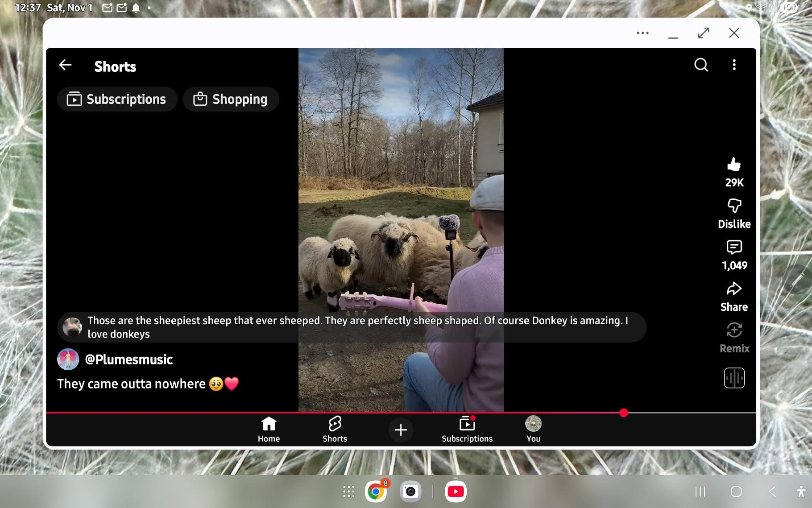Open recent apps navigation button
The height and width of the screenshot is (508, 812).
700,491
